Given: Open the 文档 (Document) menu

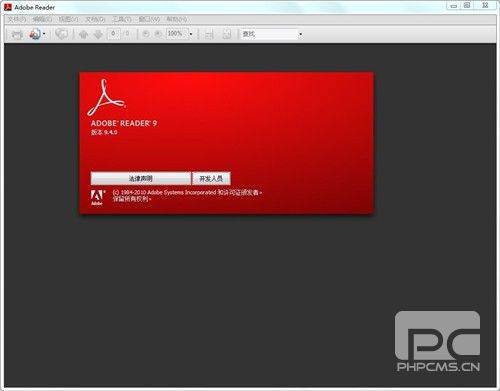Looking at the screenshot, I should (95, 19).
